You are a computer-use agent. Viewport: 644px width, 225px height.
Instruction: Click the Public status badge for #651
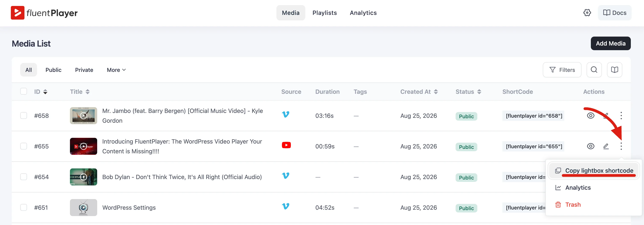(x=466, y=208)
